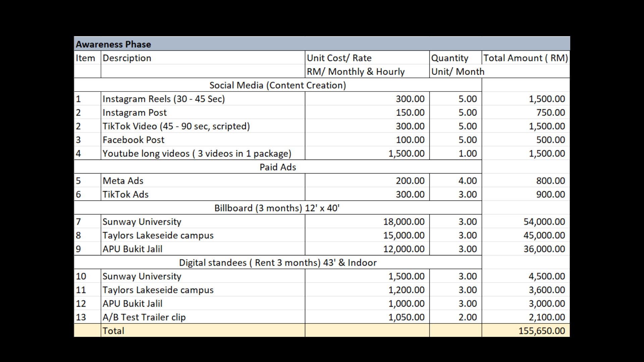This screenshot has width=644, height=362.
Task: Click the Youtube long videos row description
Action: [203, 154]
